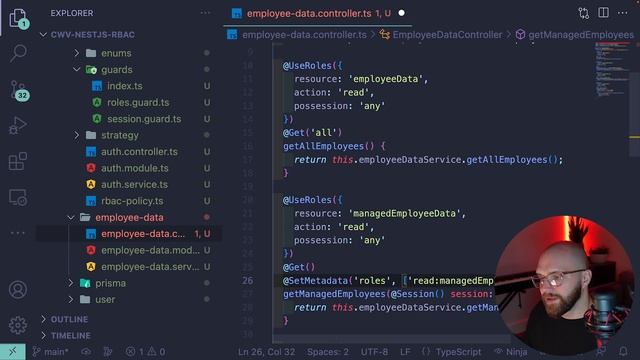
Task: Close the unsaved employee-data.controller.ts tab dot
Action: point(402,13)
